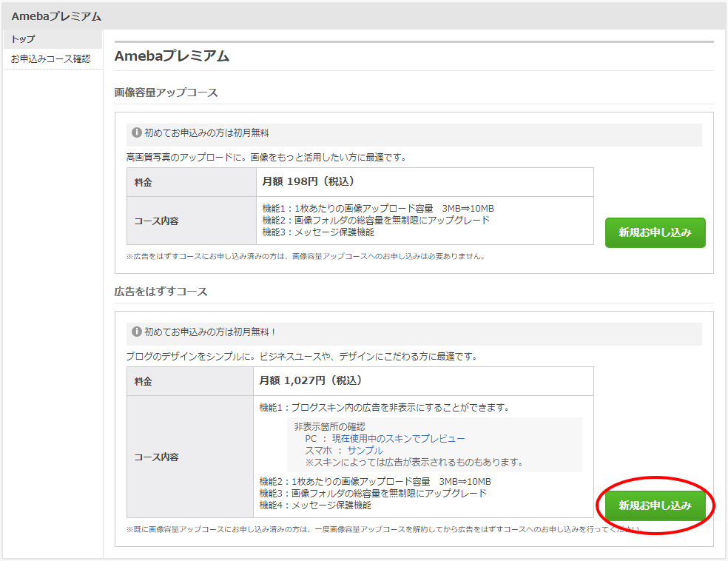
Task: Select the 画像容量アップコース section heading
Action: pos(166,93)
